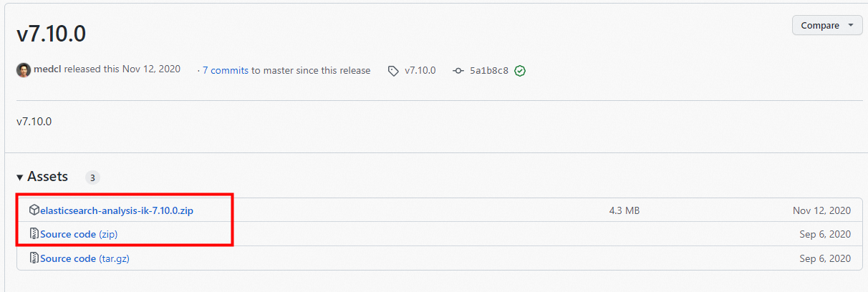Click the Nov 12, 2020 date in the zip row
868x292 pixels.
coord(821,210)
